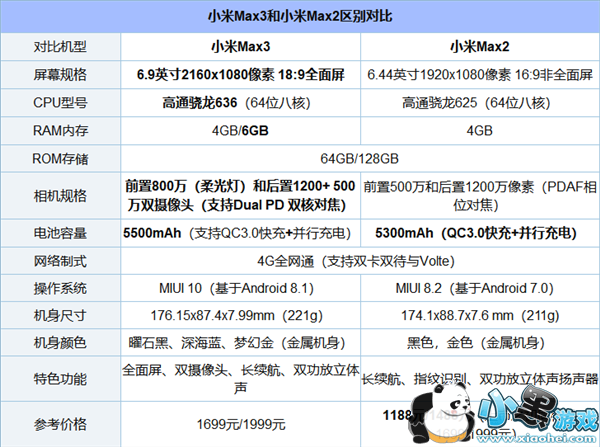Select the RAM内存 row label
This screenshot has height=447, width=600.
click(x=60, y=131)
